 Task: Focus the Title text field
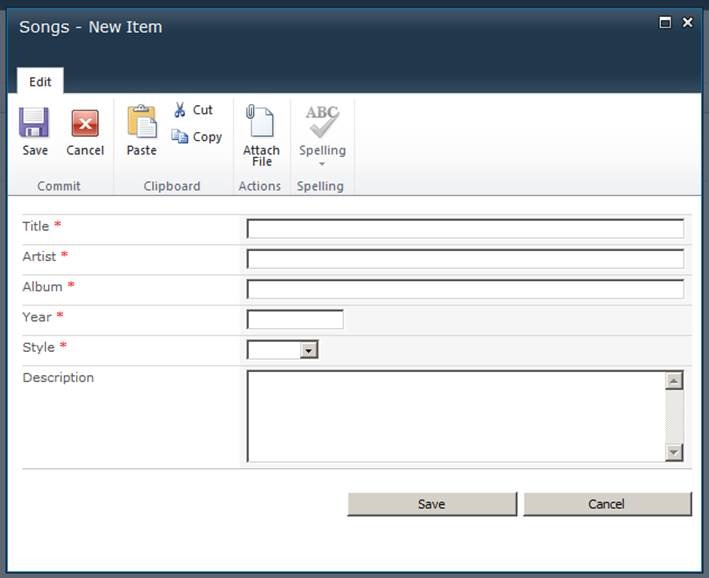pyautogui.click(x=465, y=229)
